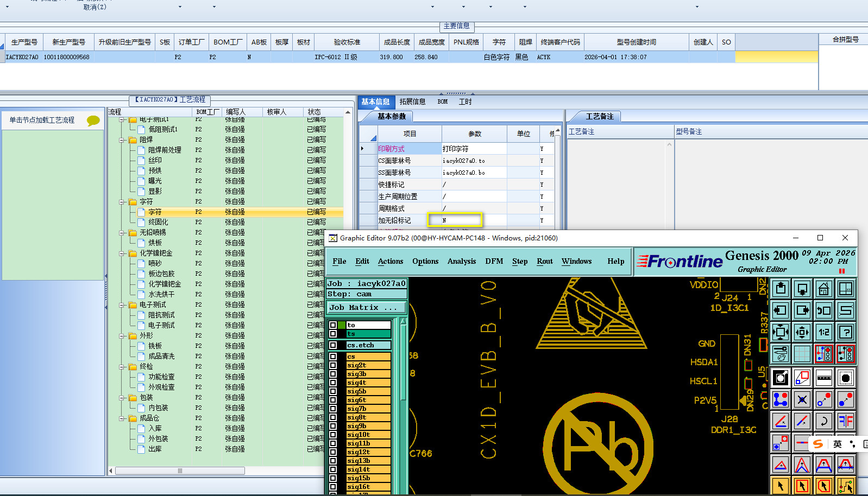The width and height of the screenshot is (868, 496).
Task: Toggle the checkbox for layer to
Action: click(x=333, y=325)
